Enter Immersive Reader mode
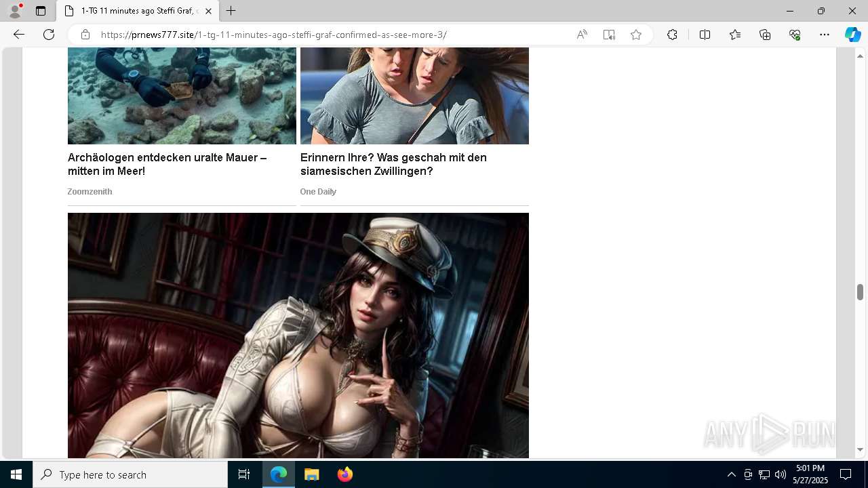This screenshot has height=488, width=868. tap(609, 35)
